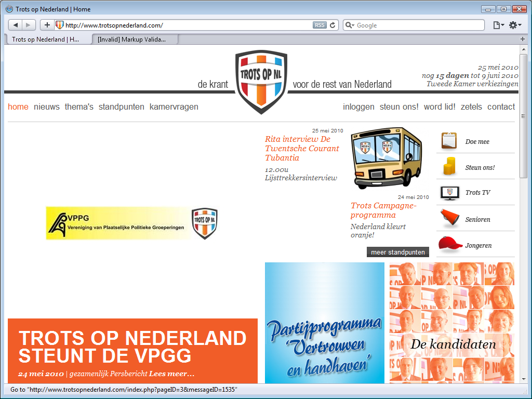Go back with the browser back arrow
This screenshot has height=399, width=532.
(x=15, y=25)
